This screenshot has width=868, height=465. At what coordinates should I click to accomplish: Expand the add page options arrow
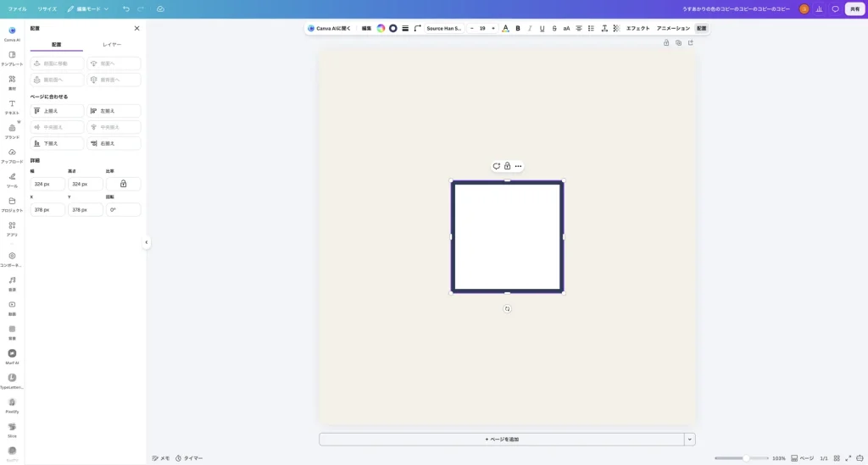click(x=690, y=439)
